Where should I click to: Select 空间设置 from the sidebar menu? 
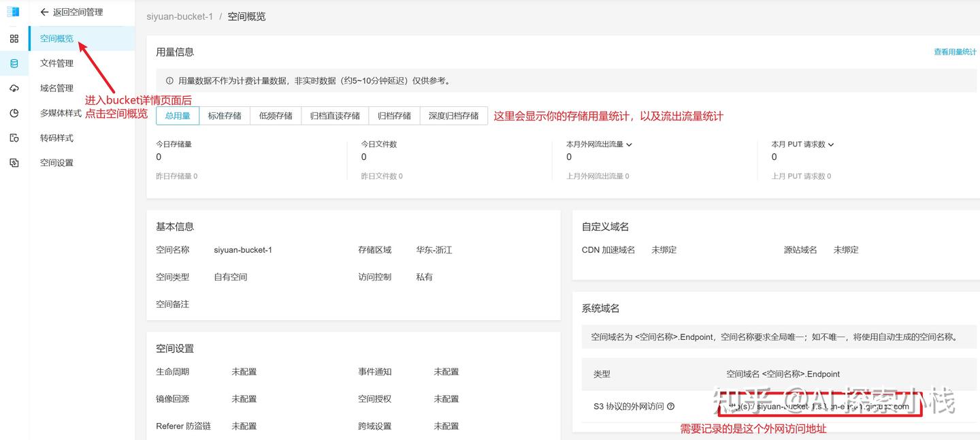pos(56,162)
